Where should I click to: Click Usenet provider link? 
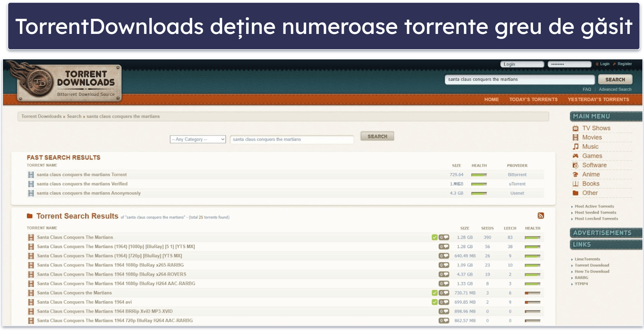pos(517,193)
